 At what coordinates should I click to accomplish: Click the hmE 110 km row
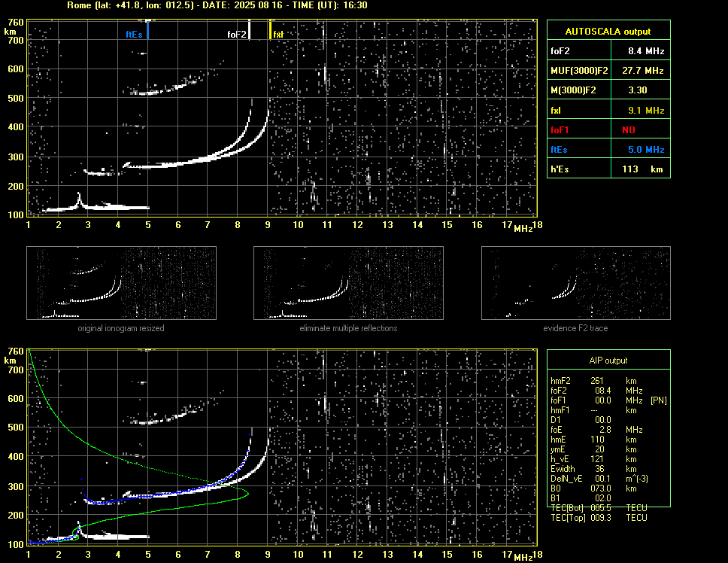(593, 440)
